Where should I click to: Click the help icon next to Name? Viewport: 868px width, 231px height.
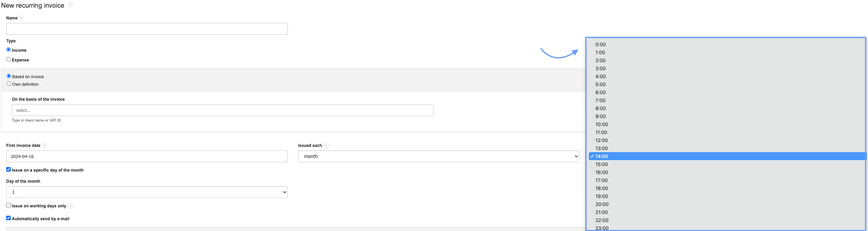[x=22, y=18]
